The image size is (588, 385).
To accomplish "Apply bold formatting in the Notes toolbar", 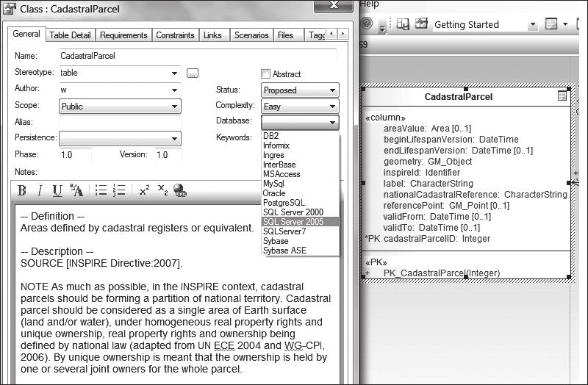I will [x=22, y=190].
